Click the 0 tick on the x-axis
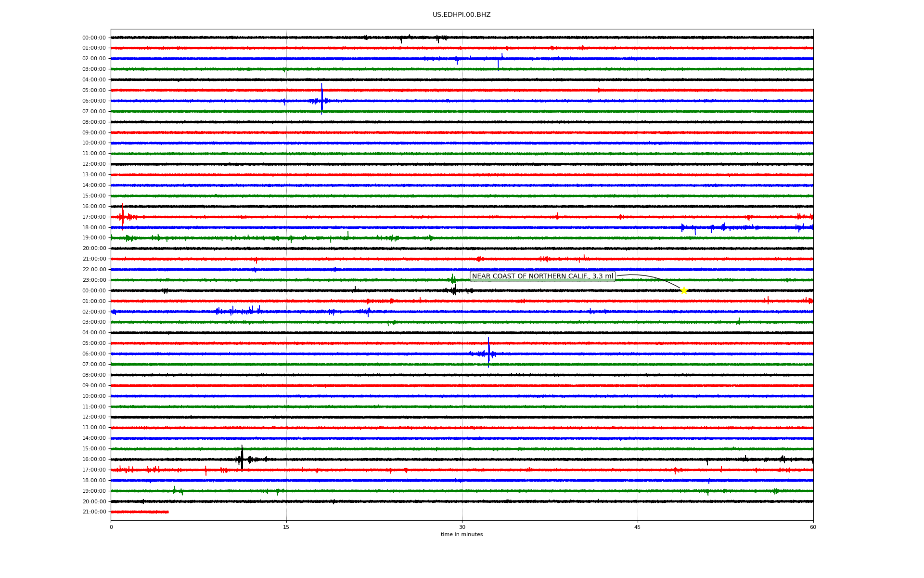 point(111,527)
